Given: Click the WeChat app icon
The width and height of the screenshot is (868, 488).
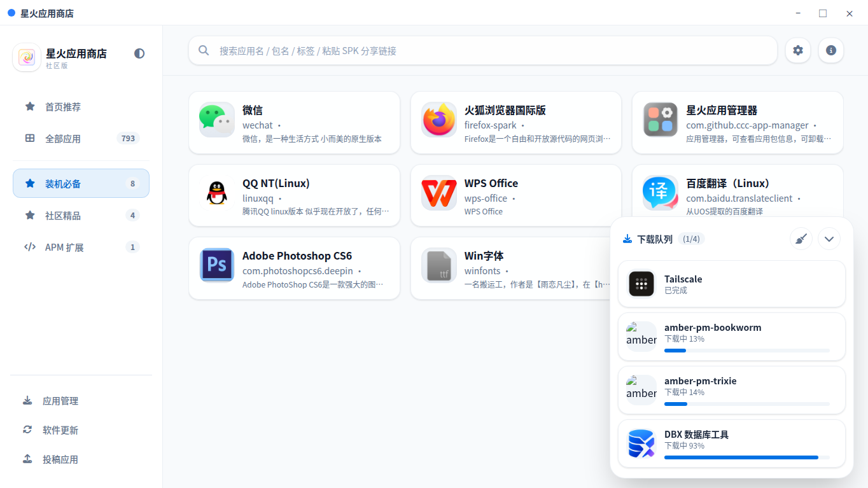Looking at the screenshot, I should (217, 120).
